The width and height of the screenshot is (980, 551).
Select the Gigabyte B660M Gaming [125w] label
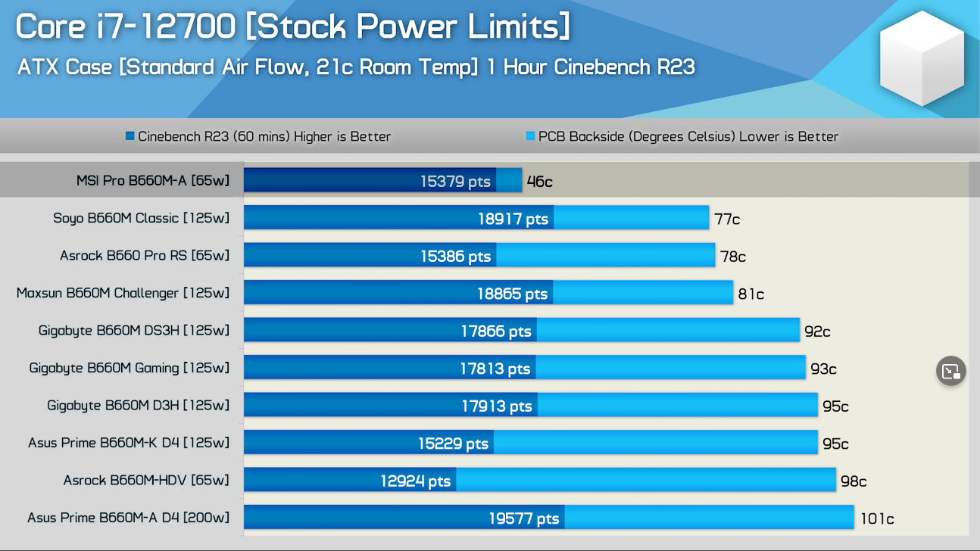click(x=130, y=368)
